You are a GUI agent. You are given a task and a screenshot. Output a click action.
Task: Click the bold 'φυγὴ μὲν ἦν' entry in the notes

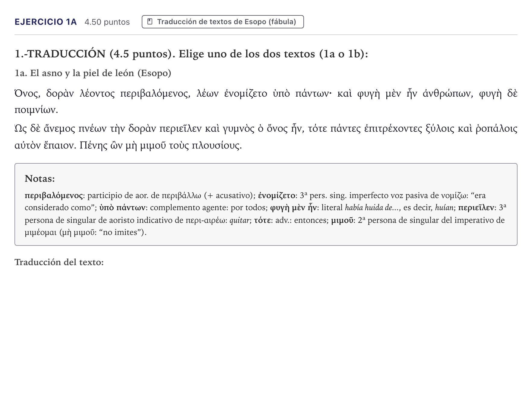click(x=293, y=208)
